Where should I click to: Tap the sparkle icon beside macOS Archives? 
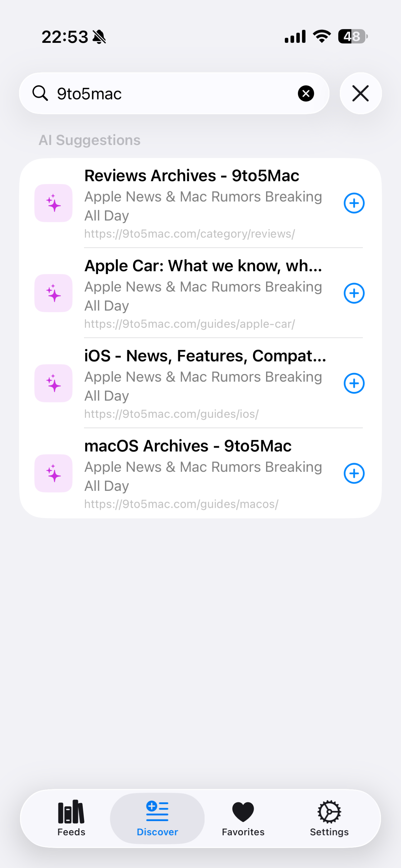coord(53,473)
